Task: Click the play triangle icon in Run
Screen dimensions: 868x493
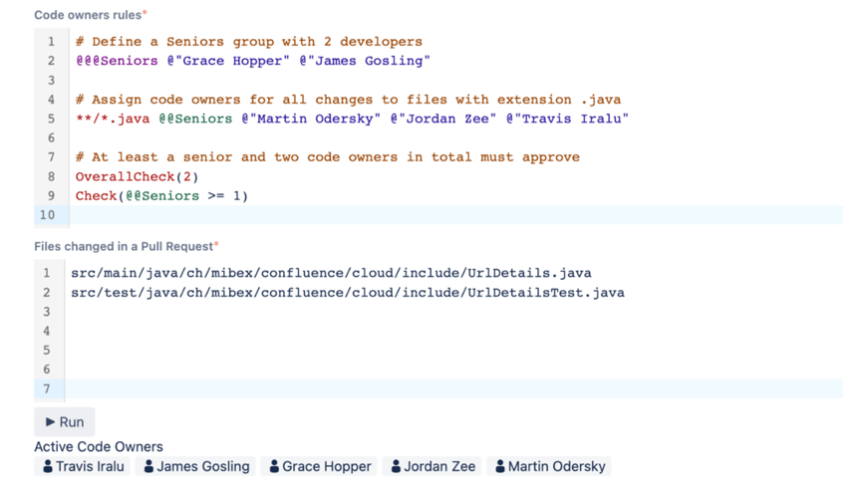Action: tap(50, 422)
